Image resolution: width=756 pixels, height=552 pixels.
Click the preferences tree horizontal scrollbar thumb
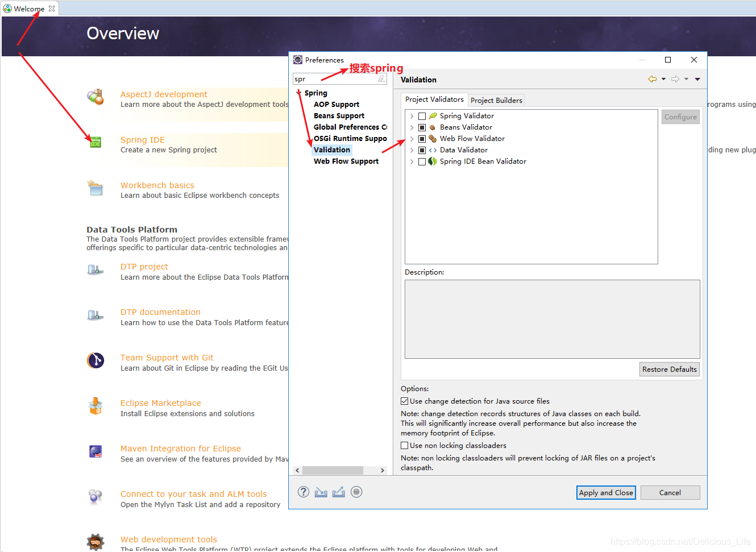[x=333, y=471]
